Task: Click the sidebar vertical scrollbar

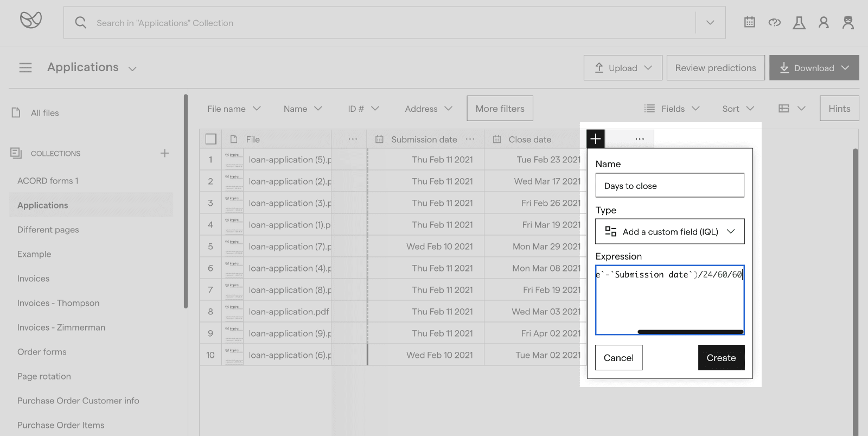Action: (x=186, y=201)
